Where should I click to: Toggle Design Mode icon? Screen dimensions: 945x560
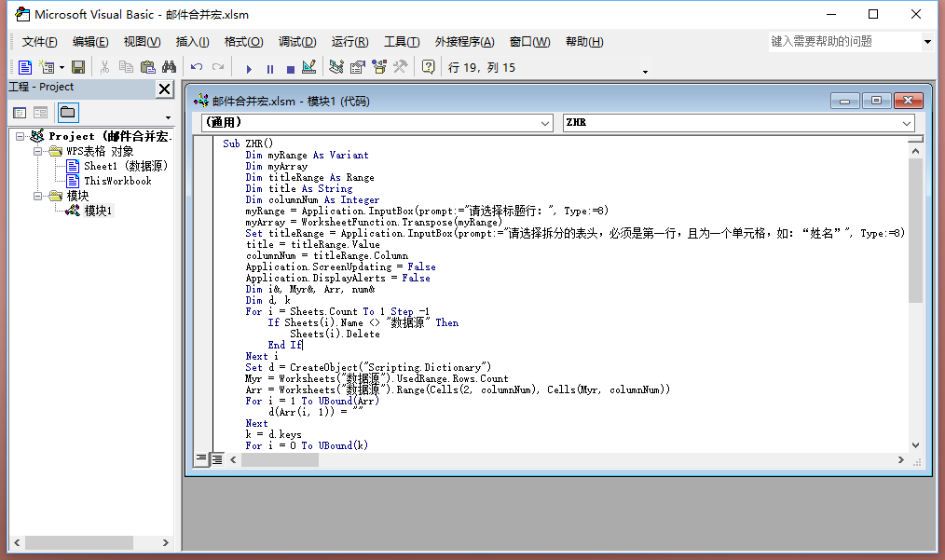click(x=309, y=67)
